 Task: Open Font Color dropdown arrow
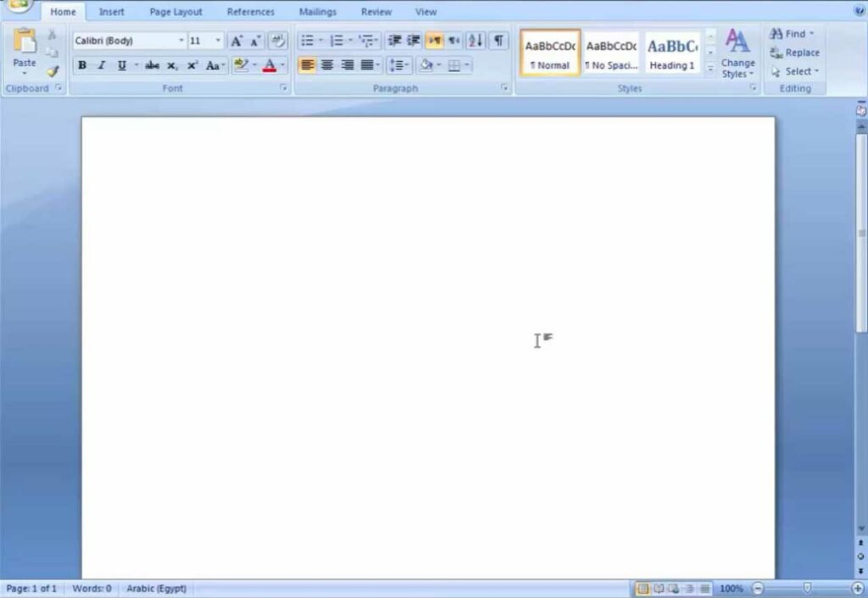click(282, 65)
